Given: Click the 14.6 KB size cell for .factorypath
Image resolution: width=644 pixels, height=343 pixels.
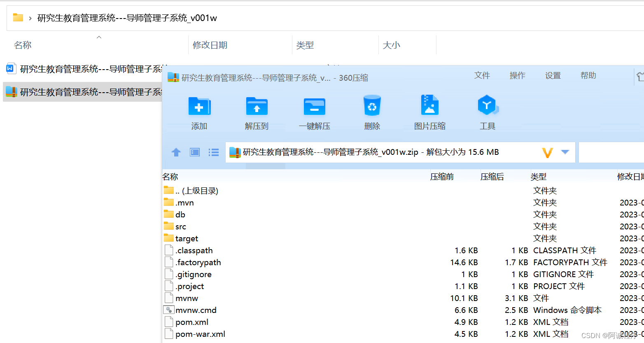Looking at the screenshot, I should point(464,262).
